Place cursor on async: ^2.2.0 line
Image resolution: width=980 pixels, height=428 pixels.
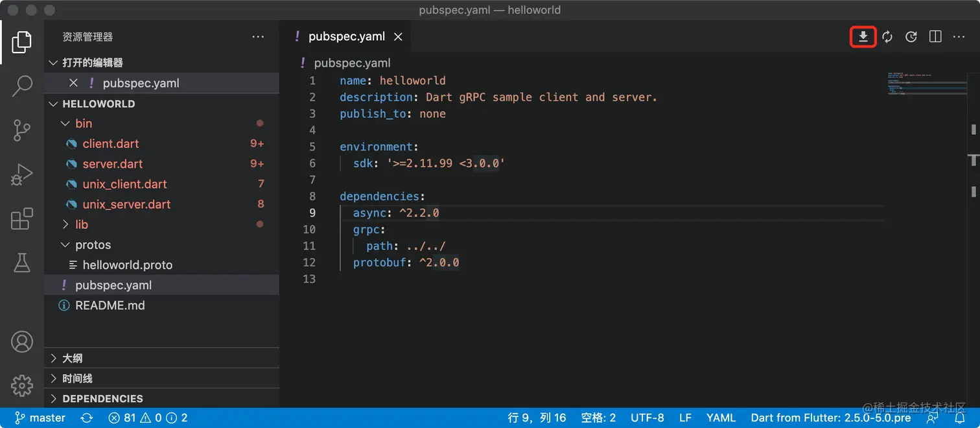(396, 213)
